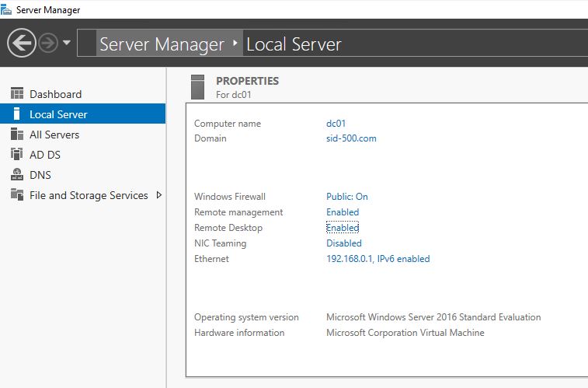Click the AD DS role icon

(17, 155)
